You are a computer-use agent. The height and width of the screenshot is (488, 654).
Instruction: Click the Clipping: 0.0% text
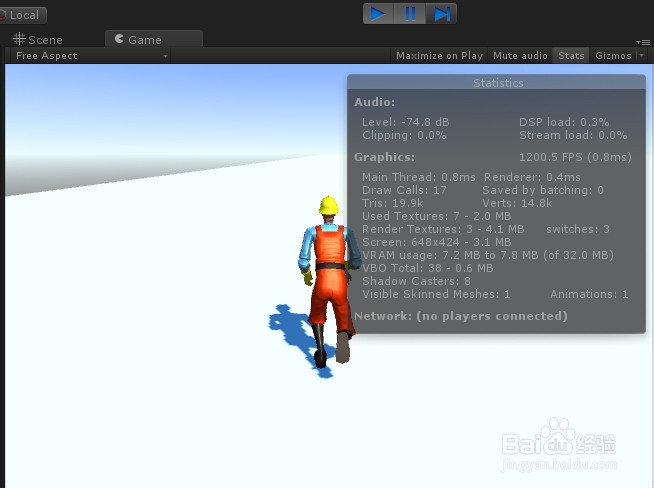tap(404, 135)
